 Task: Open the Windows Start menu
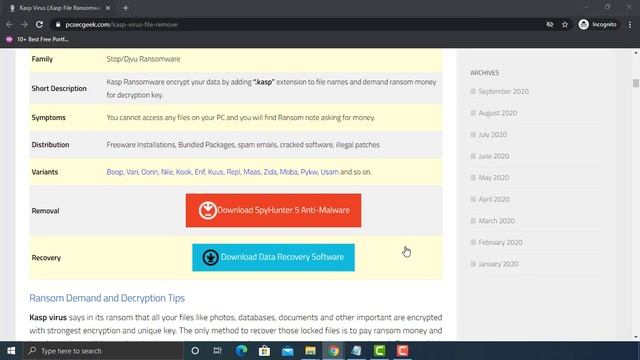tap(11, 351)
